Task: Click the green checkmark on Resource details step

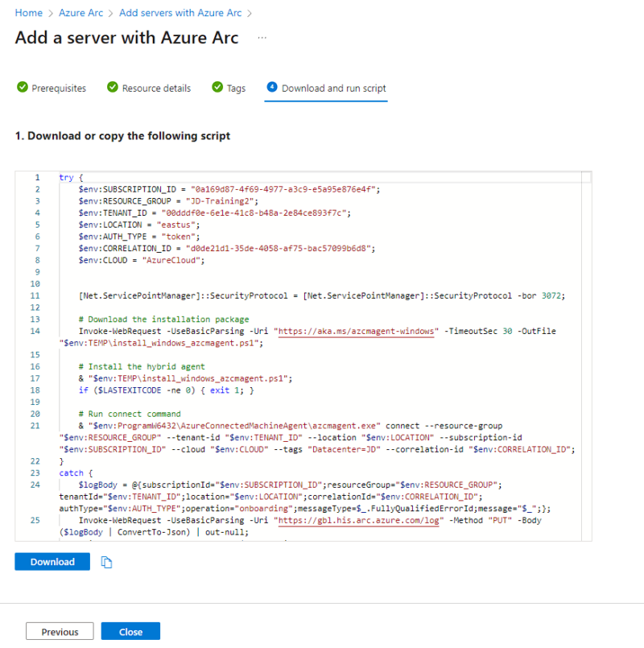Action: click(112, 88)
